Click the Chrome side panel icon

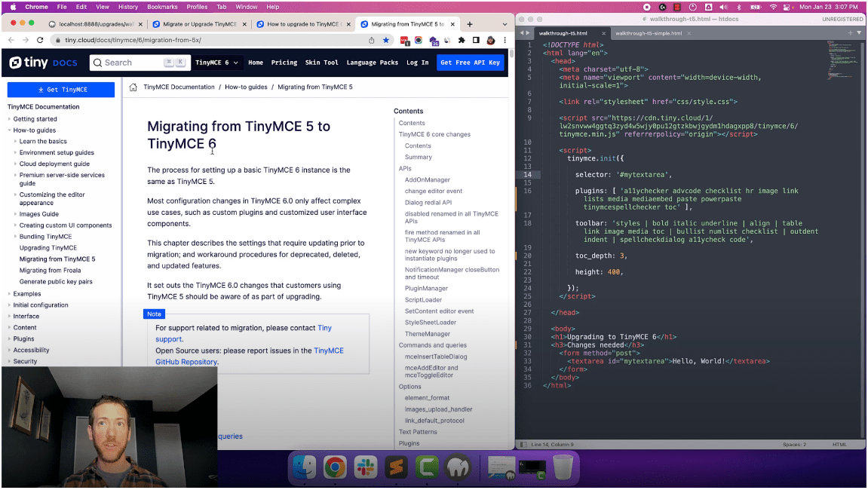tap(476, 40)
